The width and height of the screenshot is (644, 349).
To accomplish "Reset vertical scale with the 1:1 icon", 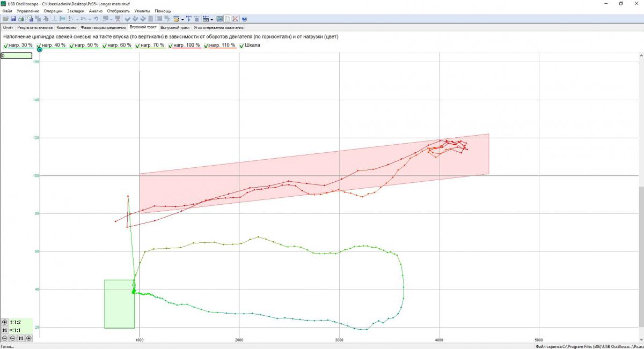I will point(5,330).
